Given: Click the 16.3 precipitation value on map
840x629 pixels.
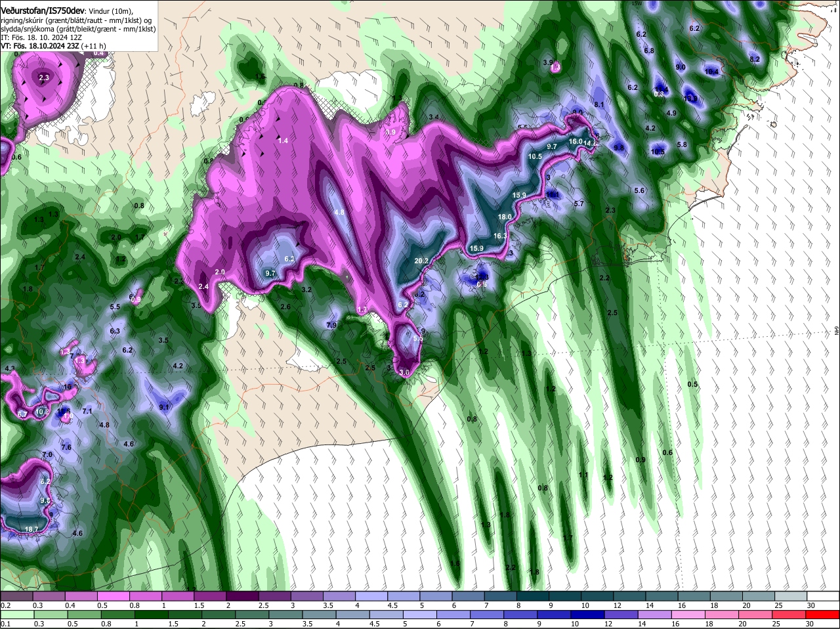Looking at the screenshot, I should pos(500,236).
